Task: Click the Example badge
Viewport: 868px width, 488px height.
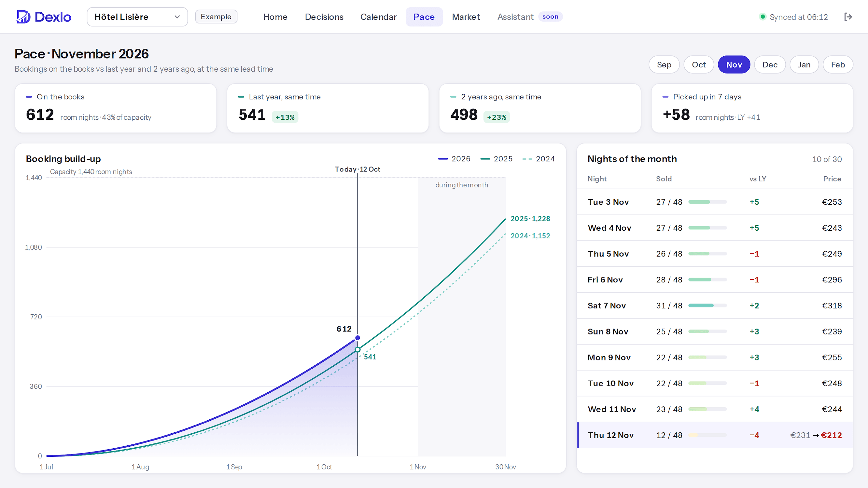Action: coord(216,17)
